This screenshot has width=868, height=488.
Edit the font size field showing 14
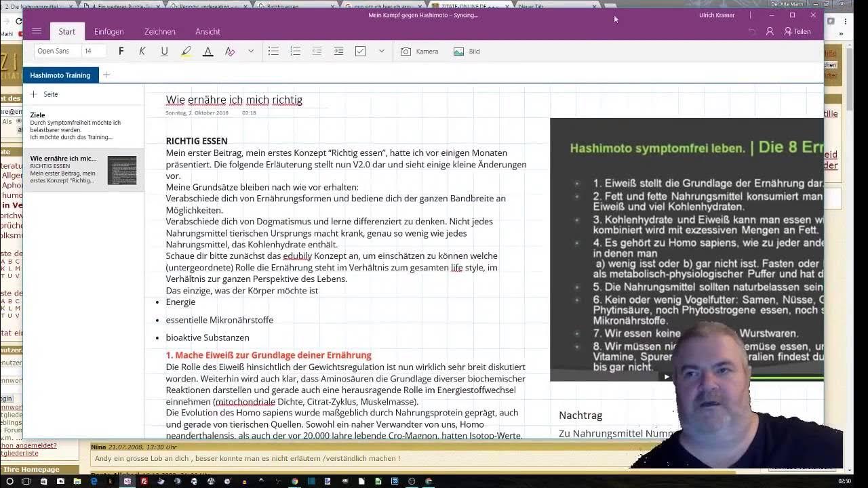pos(92,51)
